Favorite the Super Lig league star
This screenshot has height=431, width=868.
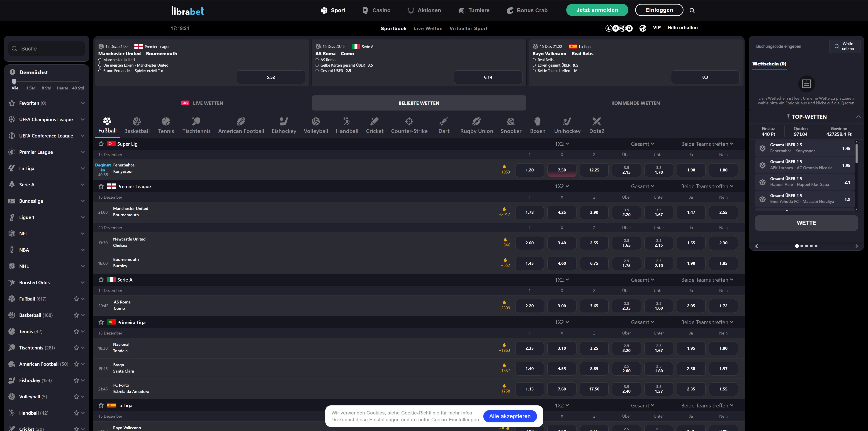[101, 144]
